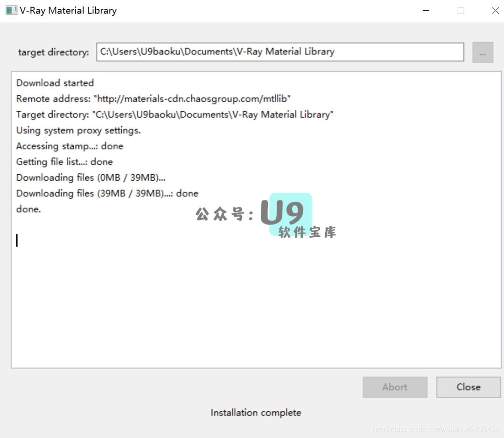Click the target directory input field
Viewport: 504px width, 438px height.
click(280, 52)
